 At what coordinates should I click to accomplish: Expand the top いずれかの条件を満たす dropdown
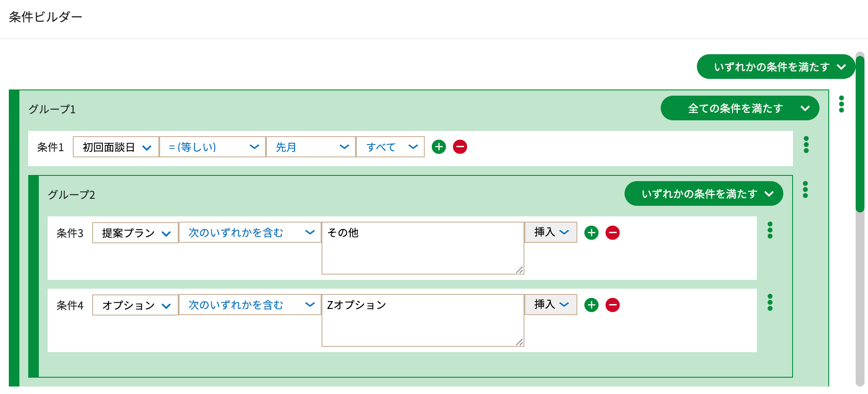(x=776, y=67)
